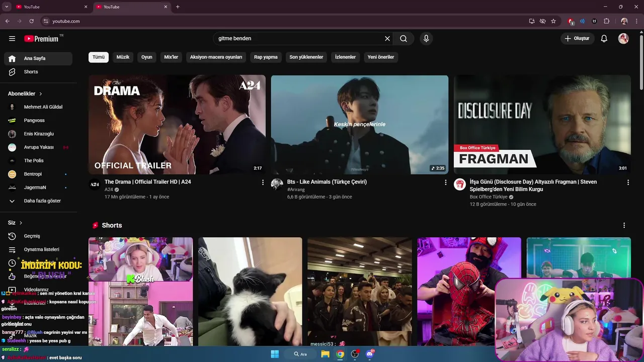Select the Yeni öneriler chip
This screenshot has height=362, width=644.
381,57
